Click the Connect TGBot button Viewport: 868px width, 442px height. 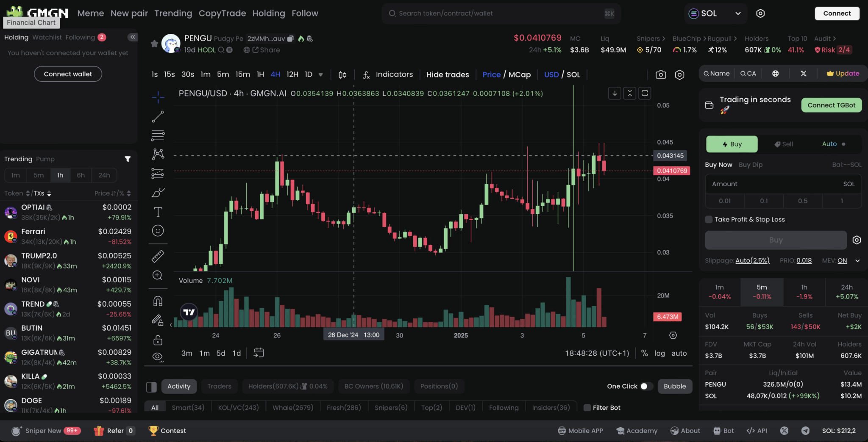[x=831, y=105]
